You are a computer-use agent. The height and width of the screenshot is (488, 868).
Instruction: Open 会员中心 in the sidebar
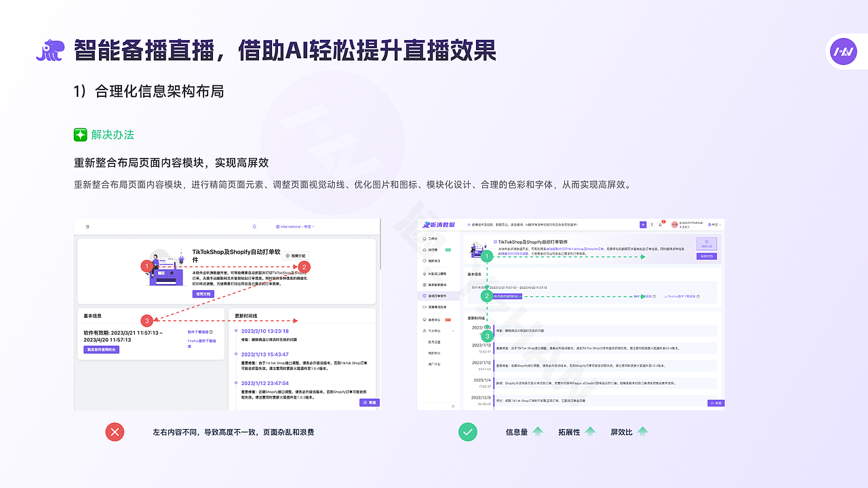click(x=437, y=320)
